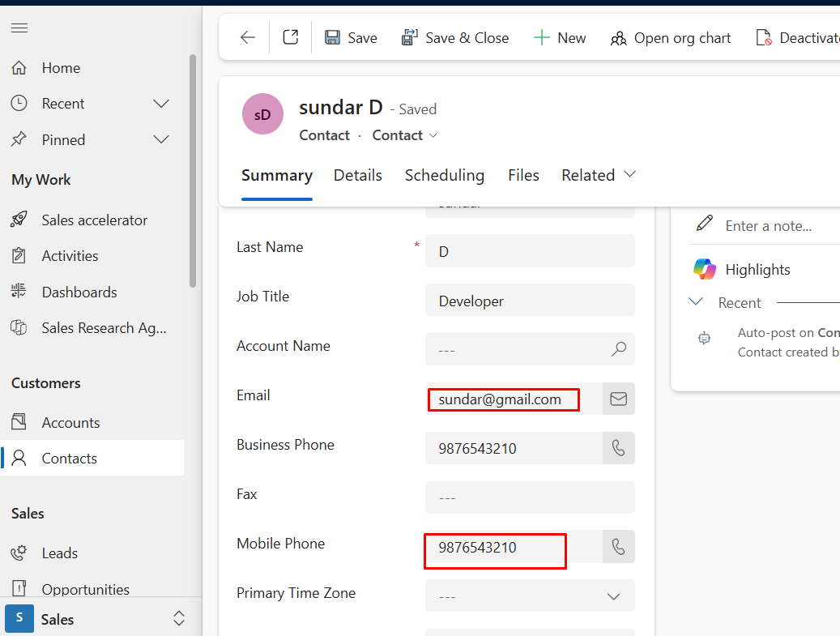Open Sales accelerator in sidebar

click(x=94, y=220)
